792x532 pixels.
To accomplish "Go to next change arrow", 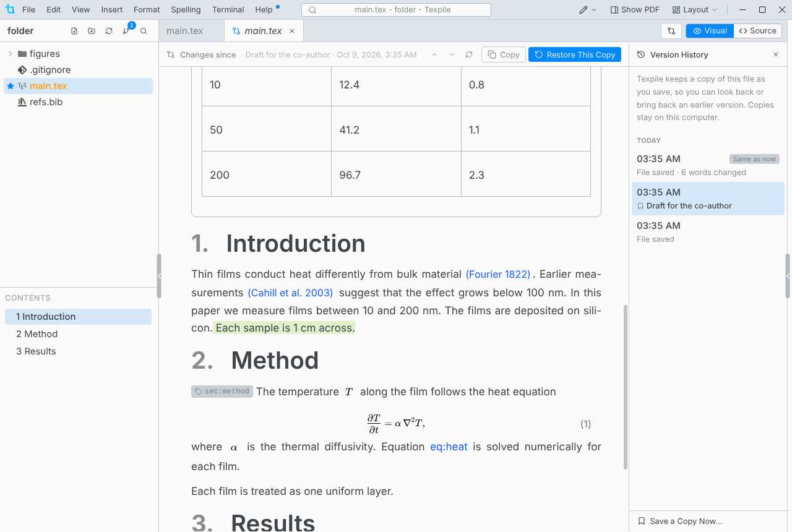I will click(x=452, y=54).
